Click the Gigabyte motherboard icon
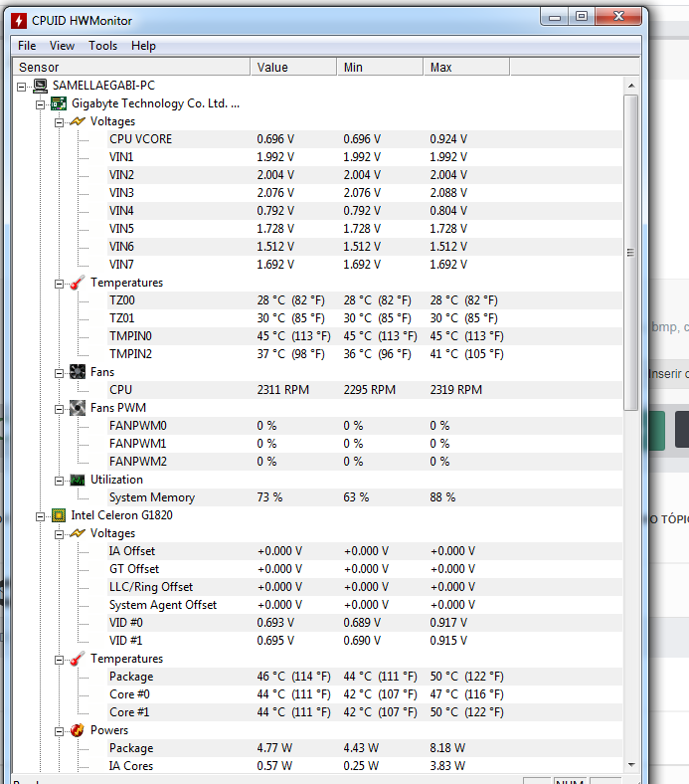689x784 pixels. [x=59, y=103]
